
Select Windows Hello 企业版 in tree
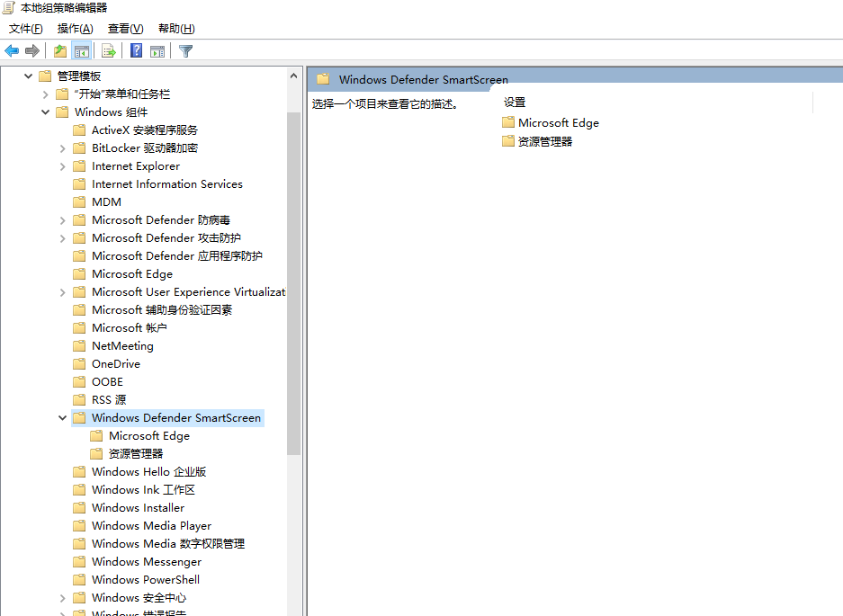[149, 472]
